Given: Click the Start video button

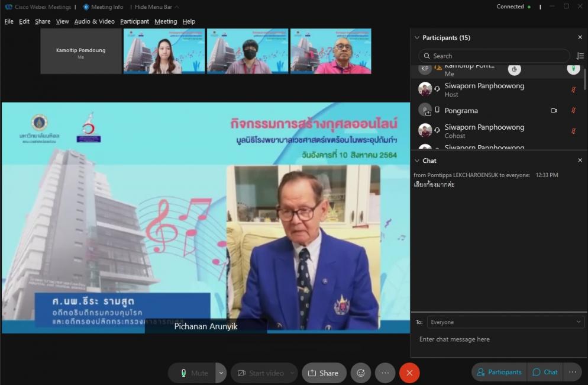Looking at the screenshot, I should 260,373.
